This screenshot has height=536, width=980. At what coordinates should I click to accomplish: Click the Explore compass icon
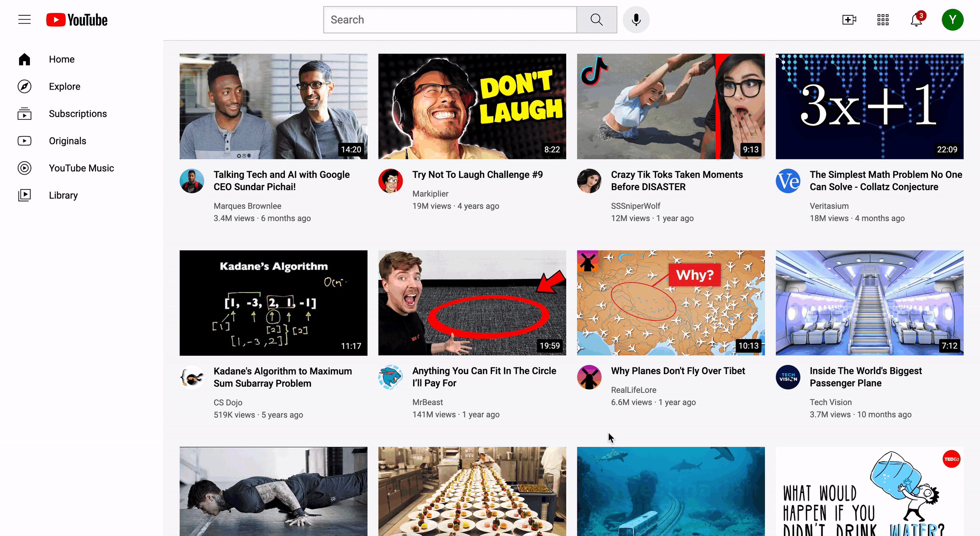click(x=24, y=87)
